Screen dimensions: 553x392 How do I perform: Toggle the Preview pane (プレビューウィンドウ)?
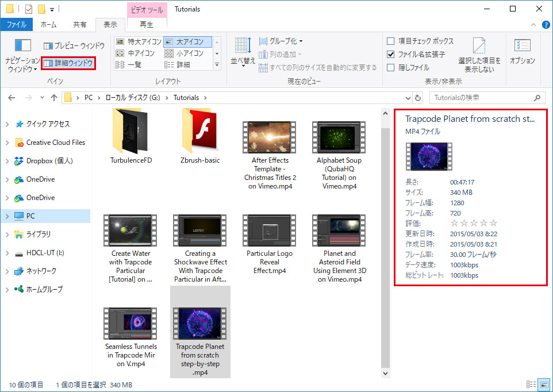(74, 46)
